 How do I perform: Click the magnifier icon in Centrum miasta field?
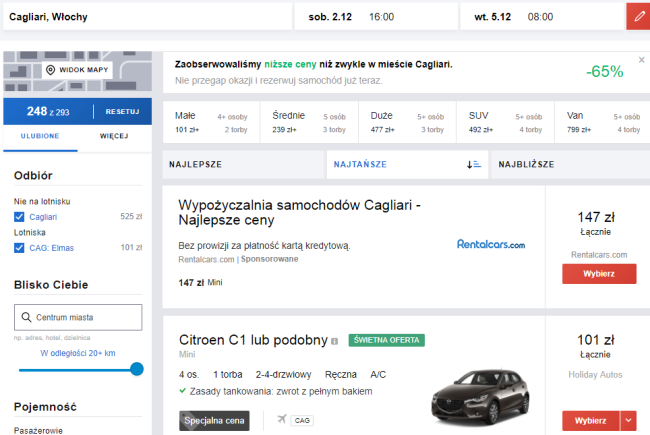(x=28, y=318)
